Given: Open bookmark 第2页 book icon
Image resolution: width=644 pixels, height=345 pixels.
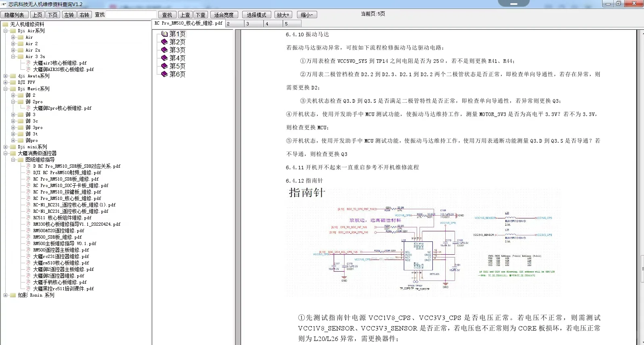Looking at the screenshot, I should [x=164, y=42].
